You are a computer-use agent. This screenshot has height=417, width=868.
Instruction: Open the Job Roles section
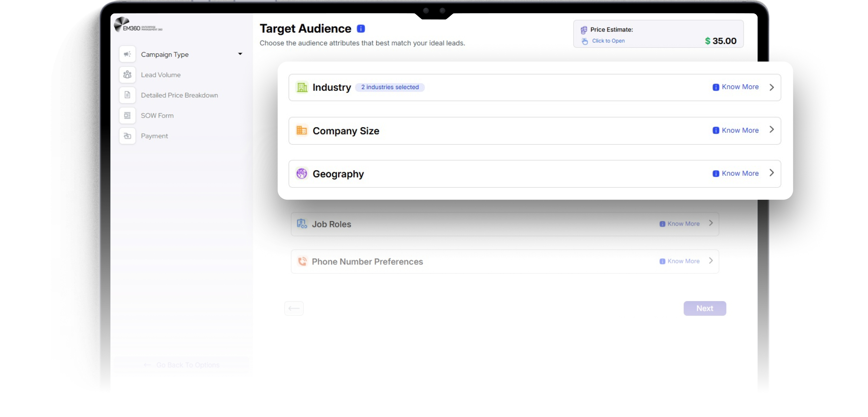(x=505, y=224)
